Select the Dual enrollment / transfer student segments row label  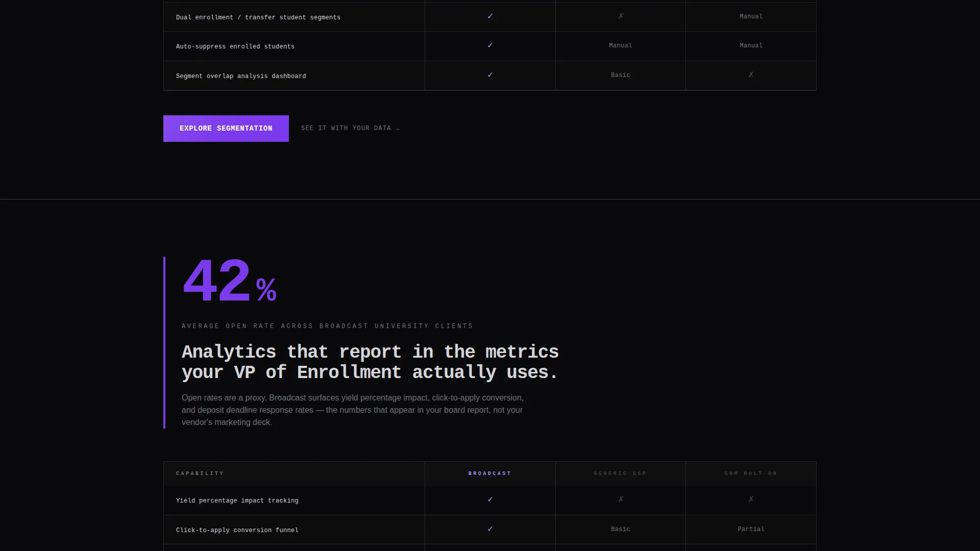pyautogui.click(x=258, y=17)
